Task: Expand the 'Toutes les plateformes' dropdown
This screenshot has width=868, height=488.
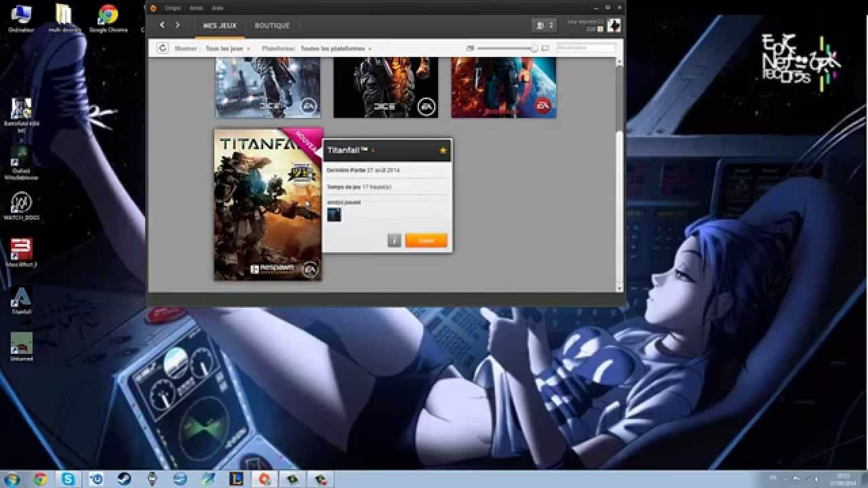Action: [x=336, y=49]
